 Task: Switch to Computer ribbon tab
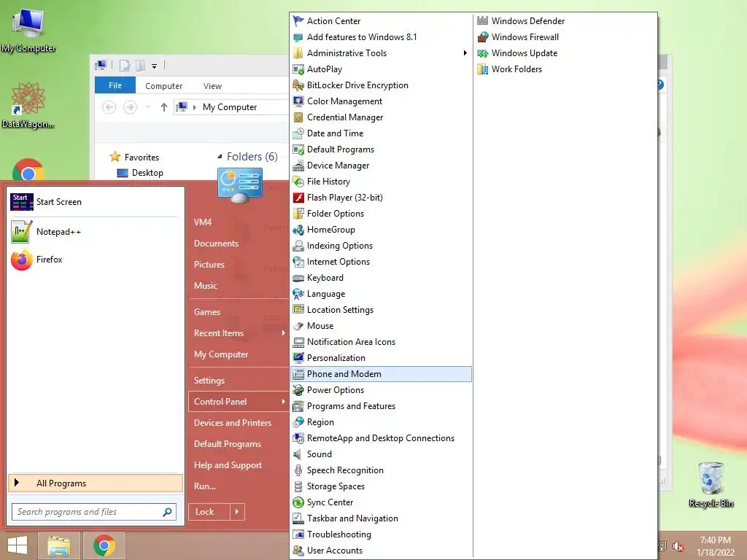[x=164, y=86]
